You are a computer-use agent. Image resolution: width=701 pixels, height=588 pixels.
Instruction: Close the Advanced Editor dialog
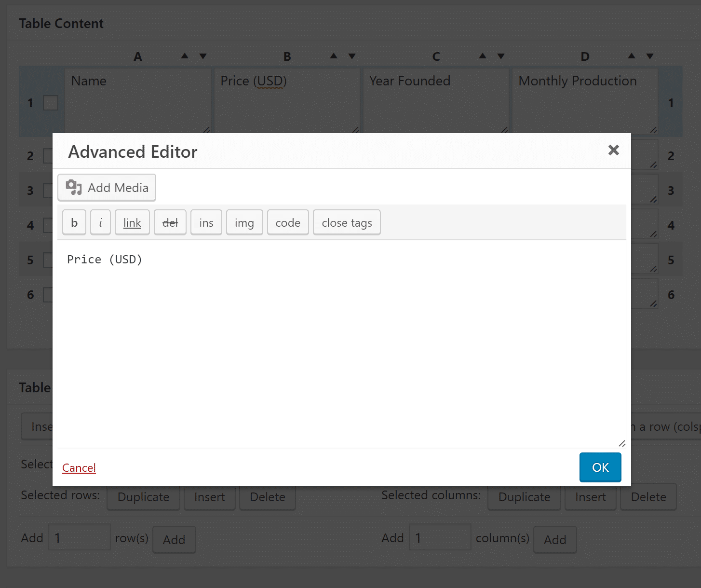(x=613, y=150)
